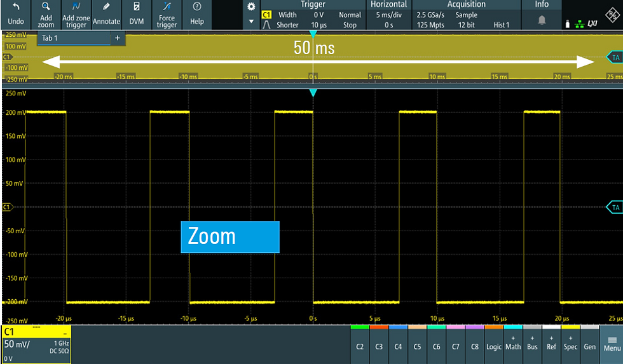
Task: Select Tab 1
Action: point(74,38)
